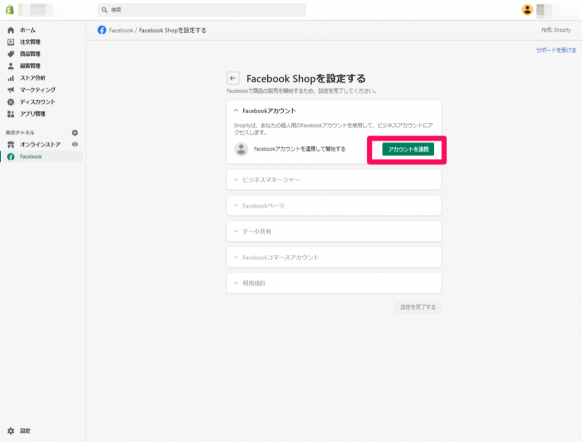The height and width of the screenshot is (442, 582).
Task: Open the 設定 settings gear icon
Action: pos(11,431)
